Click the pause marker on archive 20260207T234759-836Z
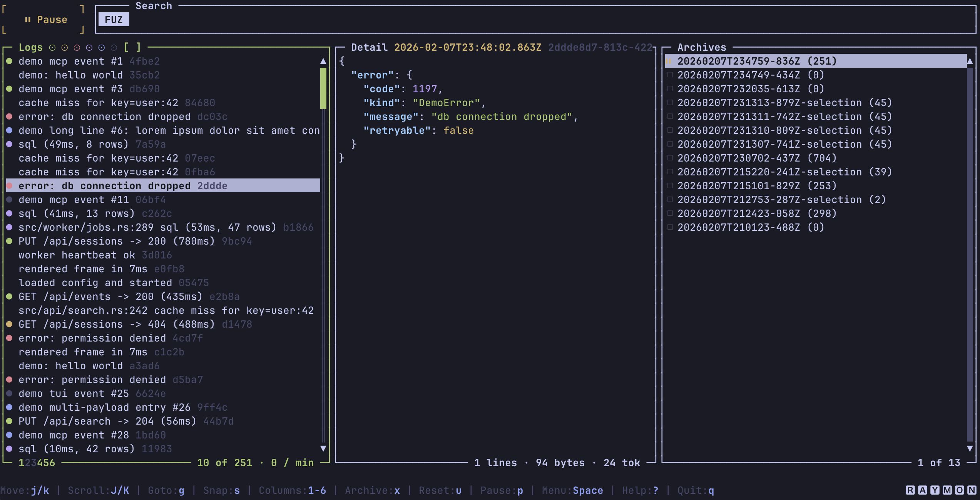The width and height of the screenshot is (980, 500). [x=669, y=61]
